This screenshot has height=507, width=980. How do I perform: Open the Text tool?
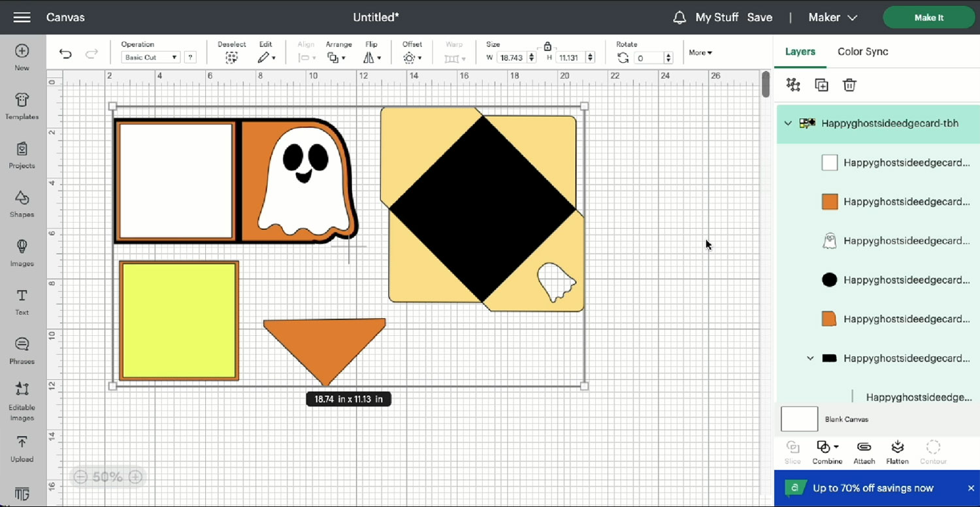[22, 301]
